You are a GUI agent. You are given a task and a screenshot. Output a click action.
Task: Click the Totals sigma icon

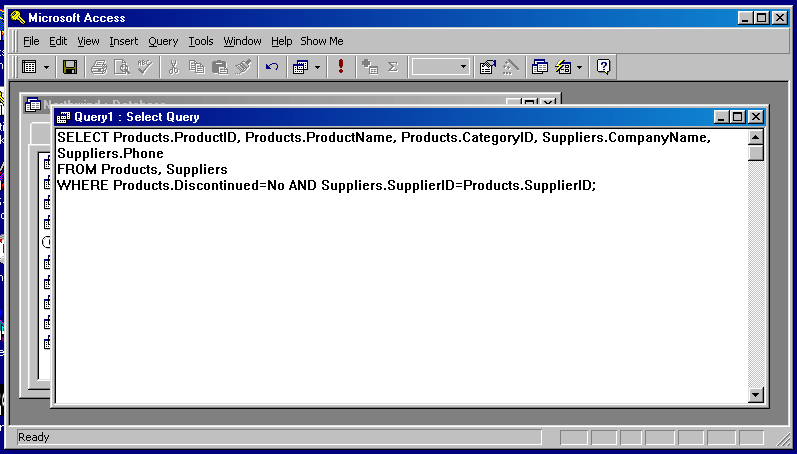tap(392, 67)
